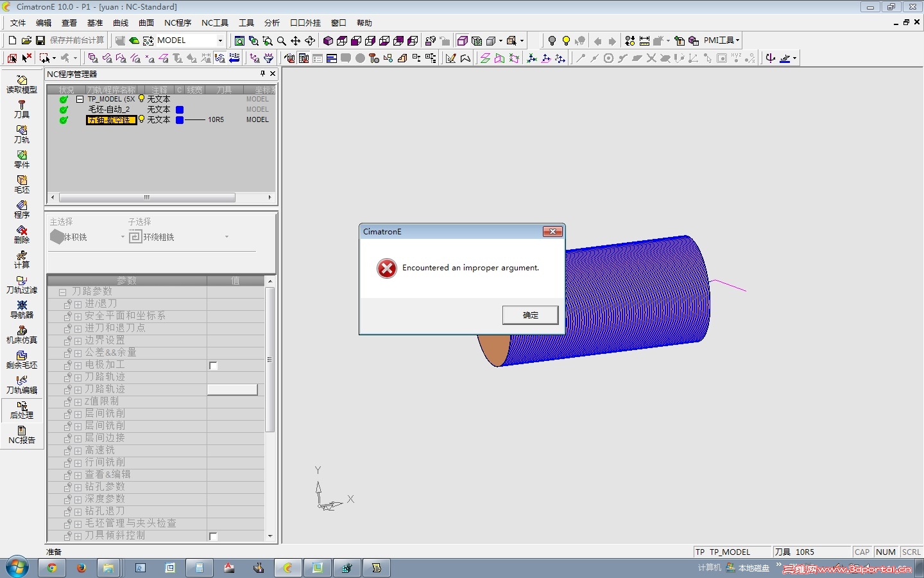Expand the 安全平面和坐标系 parameter row
Screen dimensions: 924x578
pyautogui.click(x=78, y=317)
